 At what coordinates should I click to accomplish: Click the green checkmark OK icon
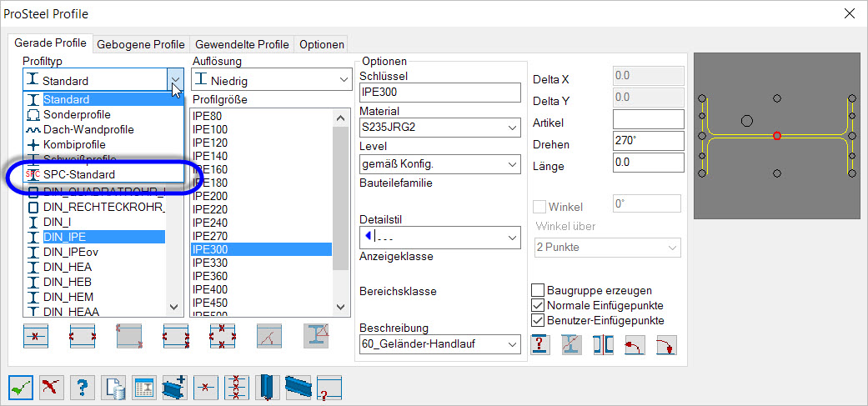point(21,388)
